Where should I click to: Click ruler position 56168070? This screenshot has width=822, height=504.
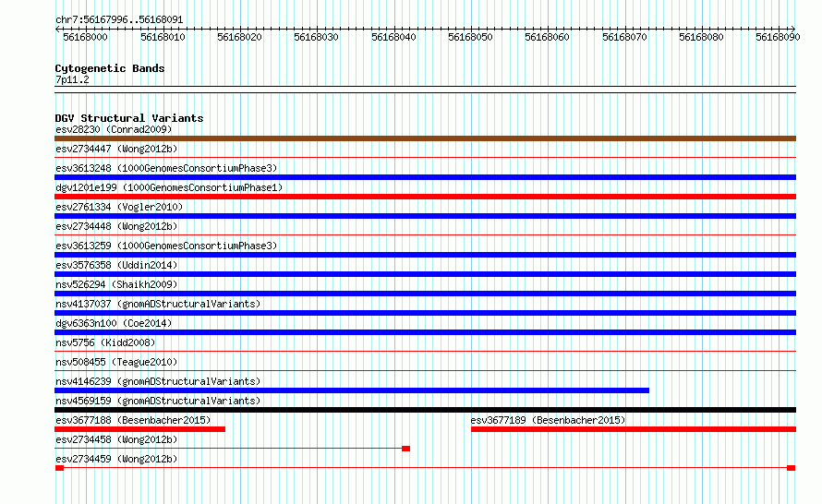(x=624, y=37)
